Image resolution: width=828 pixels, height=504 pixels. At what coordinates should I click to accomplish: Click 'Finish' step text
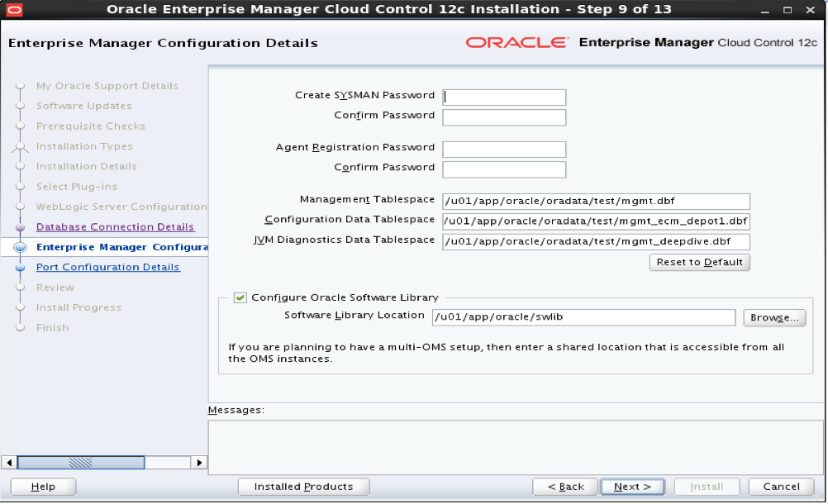(52, 328)
